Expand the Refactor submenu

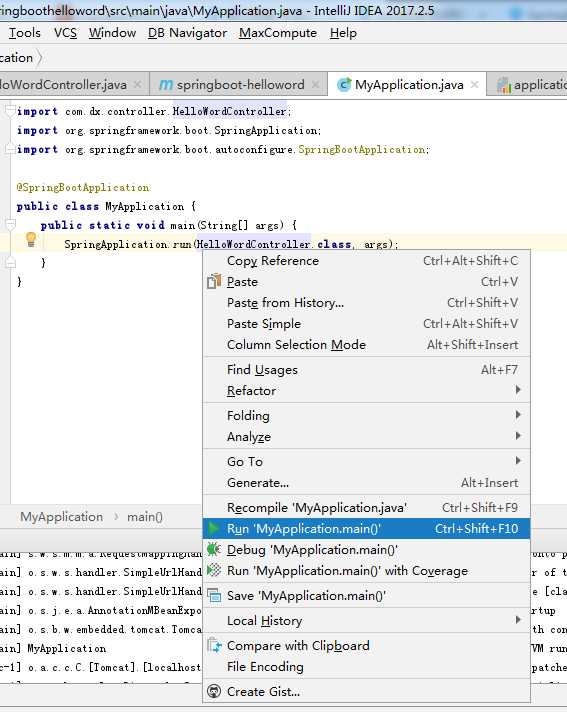(366, 391)
